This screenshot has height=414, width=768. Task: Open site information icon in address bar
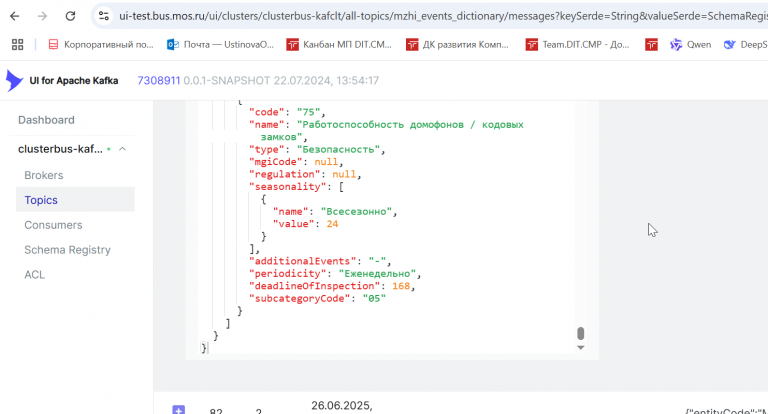pyautogui.click(x=104, y=16)
